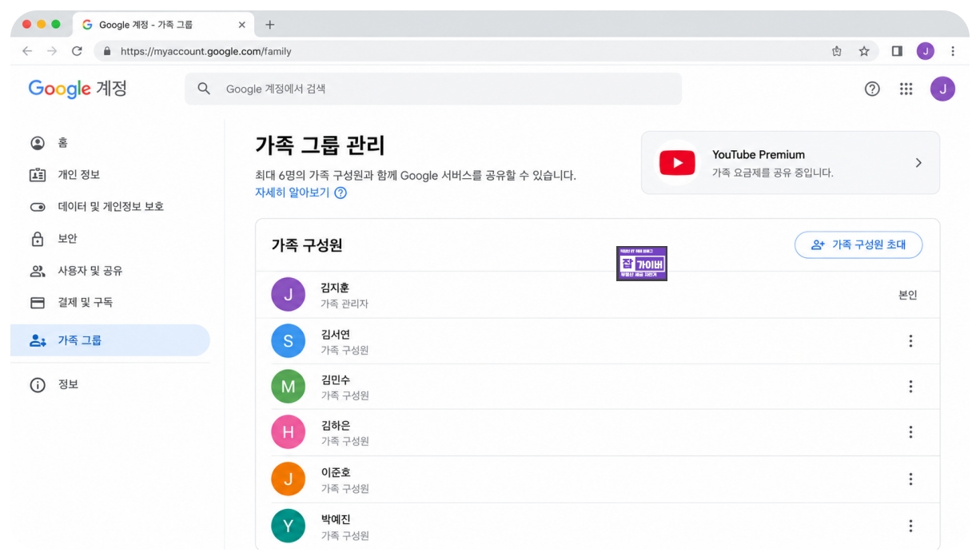Select 가족 그룹 in sidebar
980x560 pixels.
pos(110,340)
